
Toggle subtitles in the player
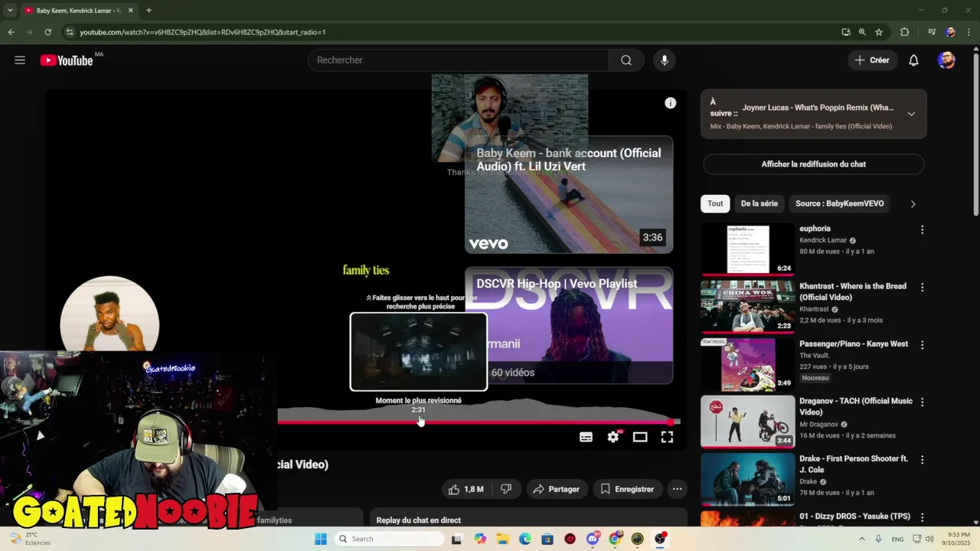click(x=586, y=437)
